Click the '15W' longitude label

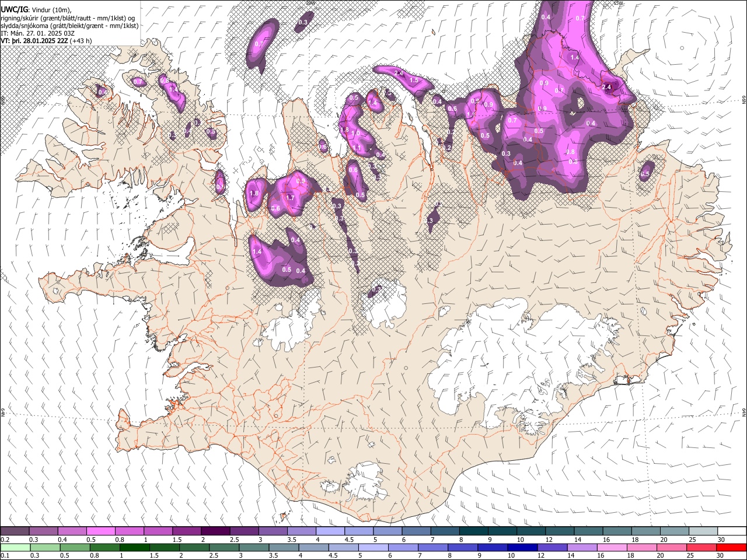point(619,3)
